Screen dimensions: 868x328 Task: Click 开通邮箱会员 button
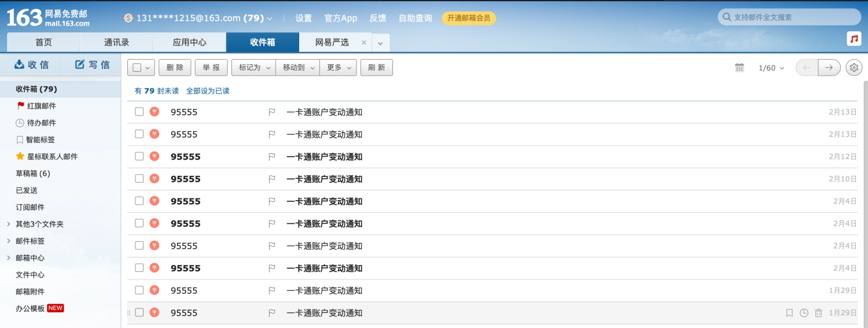pyautogui.click(x=469, y=18)
